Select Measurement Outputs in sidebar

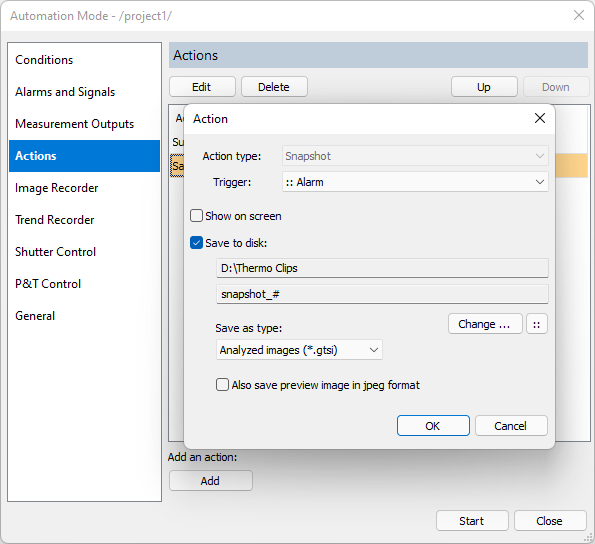84,124
